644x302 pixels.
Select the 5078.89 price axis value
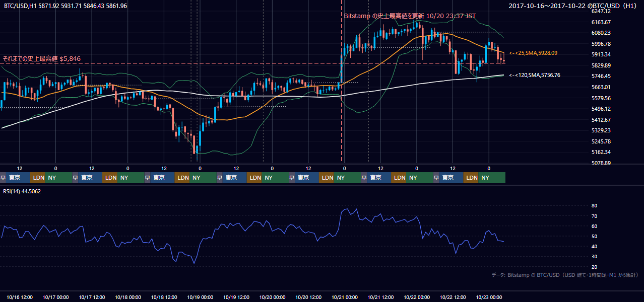(601, 163)
